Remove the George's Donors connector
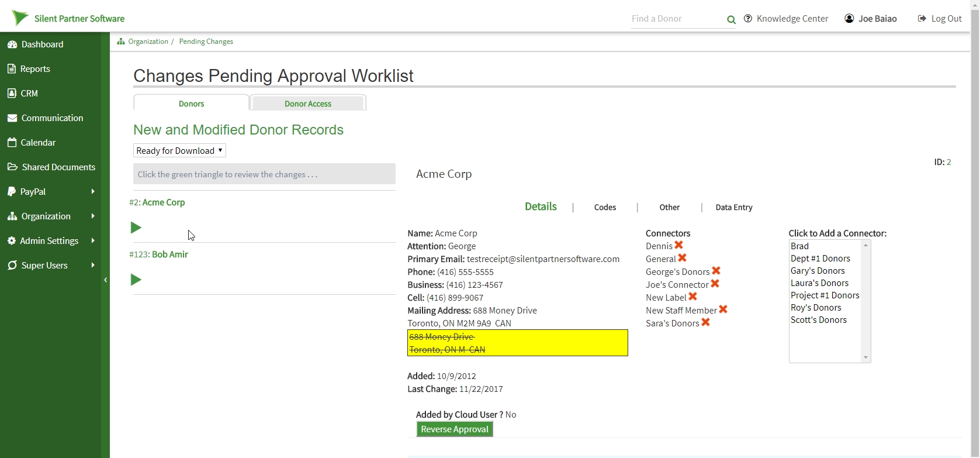This screenshot has height=458, width=980. pos(716,271)
